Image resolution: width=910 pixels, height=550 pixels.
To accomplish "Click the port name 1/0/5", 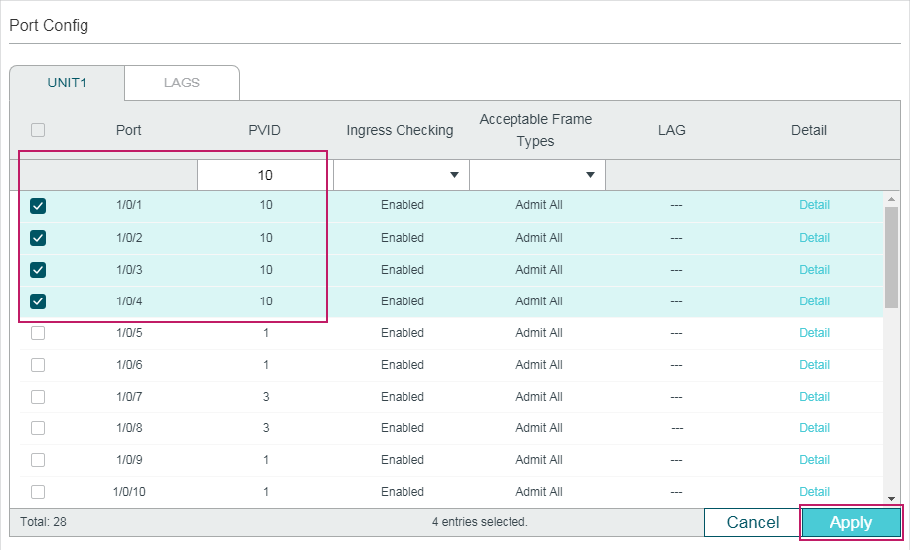I will pos(129,333).
